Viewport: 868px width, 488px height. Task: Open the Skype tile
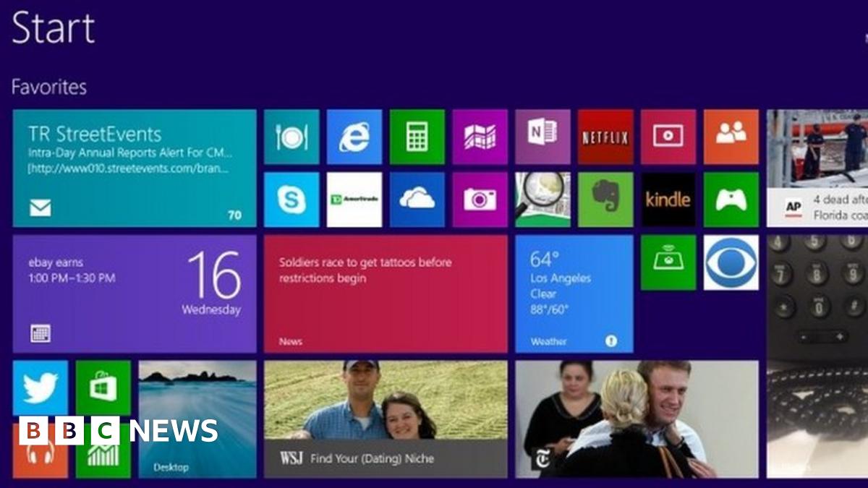[291, 200]
